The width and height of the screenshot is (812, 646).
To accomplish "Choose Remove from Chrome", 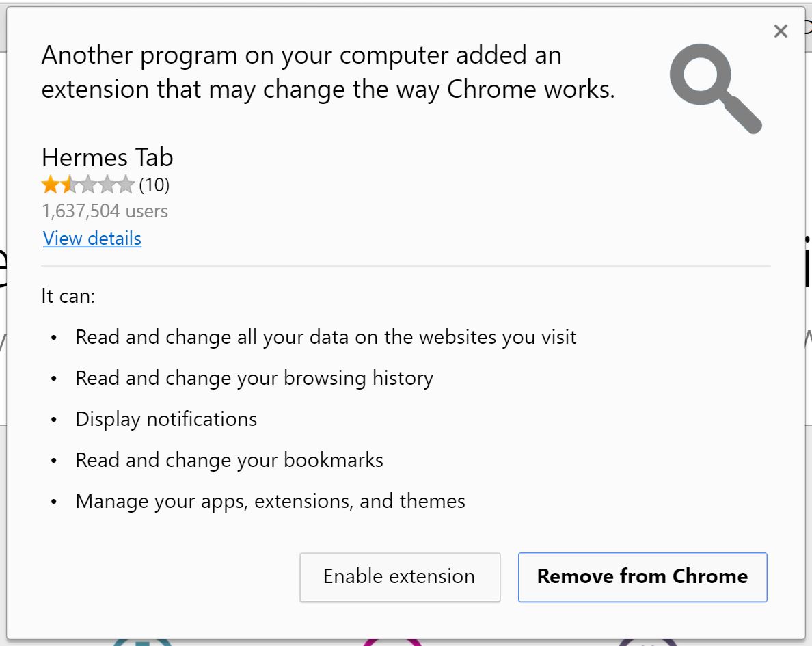I will (642, 577).
